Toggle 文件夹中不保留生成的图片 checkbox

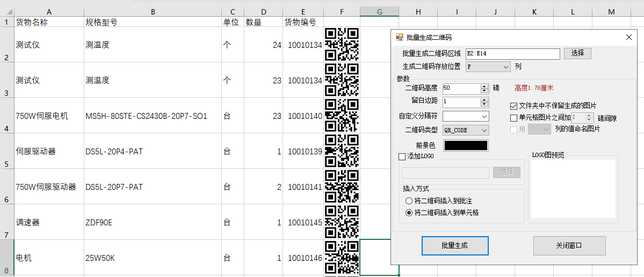[x=513, y=106]
